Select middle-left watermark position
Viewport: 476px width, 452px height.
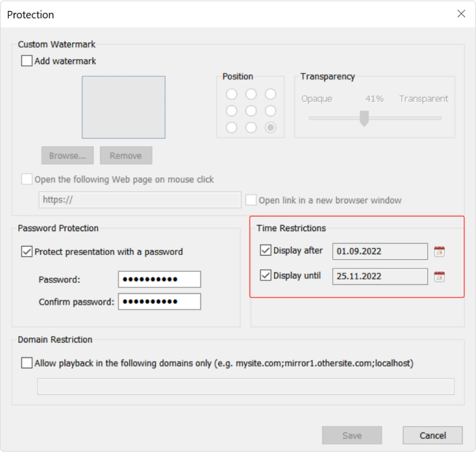(232, 111)
